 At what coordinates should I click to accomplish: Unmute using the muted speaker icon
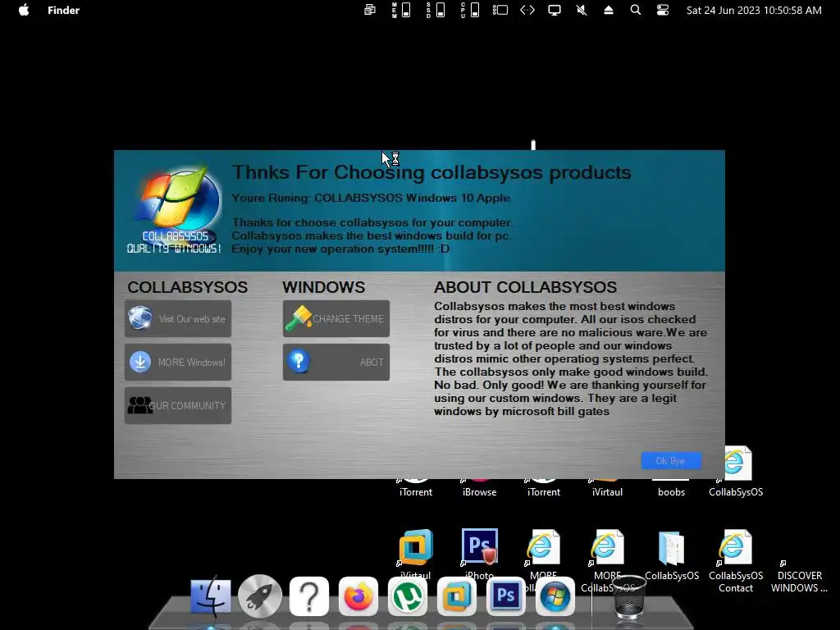tap(582, 10)
